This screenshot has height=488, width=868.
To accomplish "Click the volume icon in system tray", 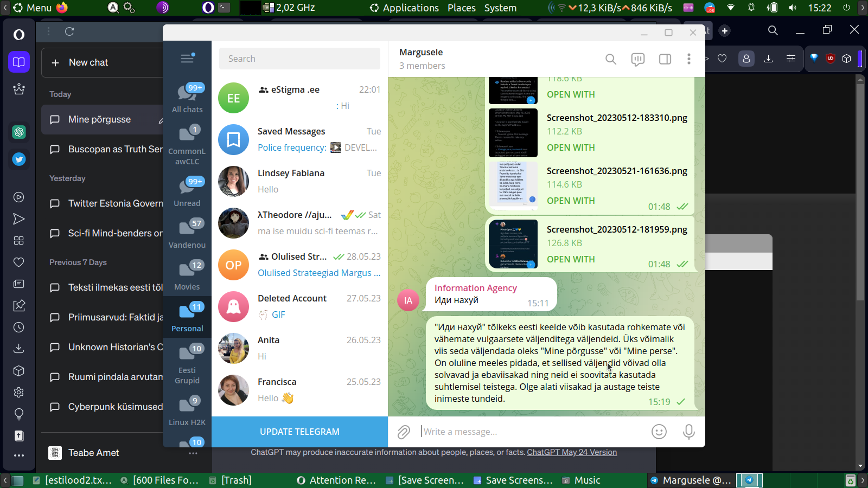I will [793, 8].
